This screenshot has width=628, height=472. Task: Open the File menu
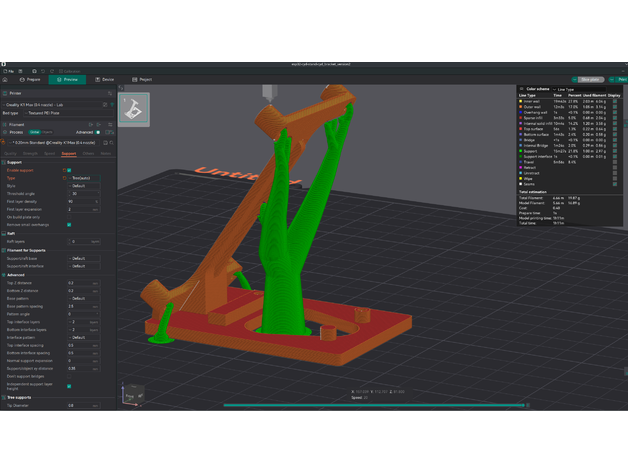click(x=11, y=71)
